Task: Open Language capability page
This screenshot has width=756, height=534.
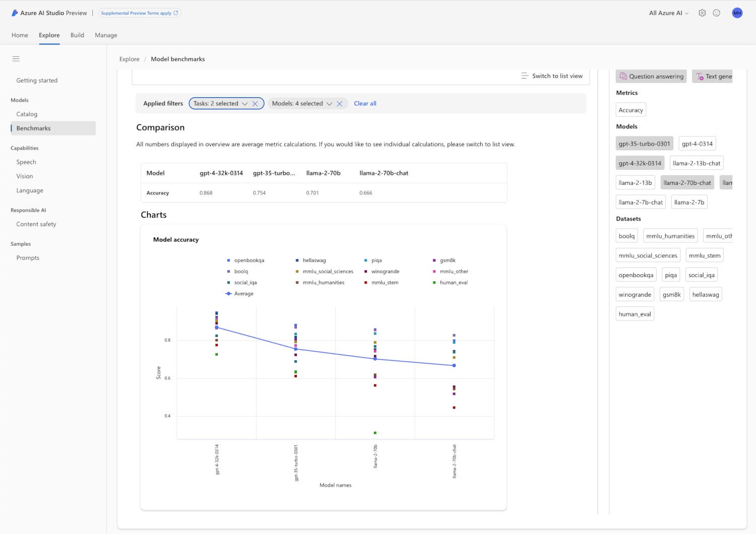Action: [x=30, y=190]
